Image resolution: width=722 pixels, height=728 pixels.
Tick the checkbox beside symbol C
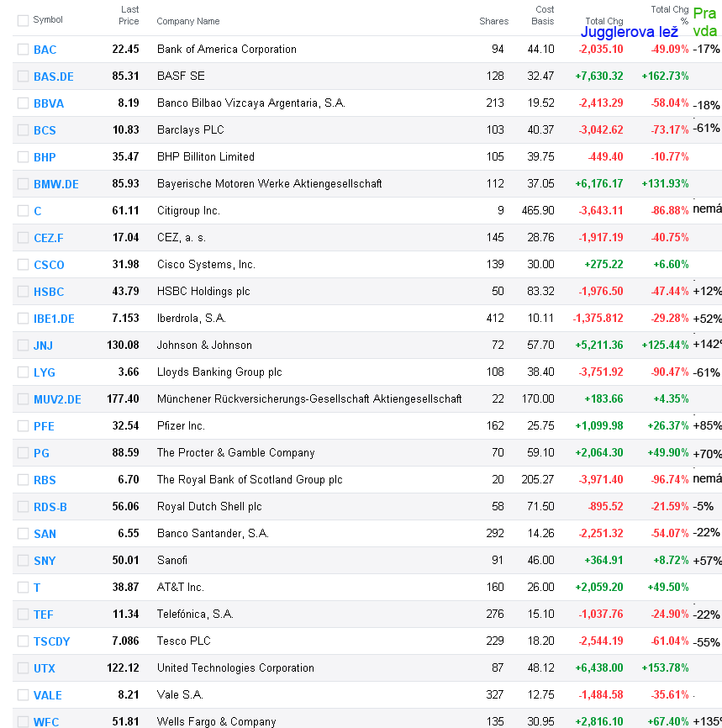pos(23,211)
